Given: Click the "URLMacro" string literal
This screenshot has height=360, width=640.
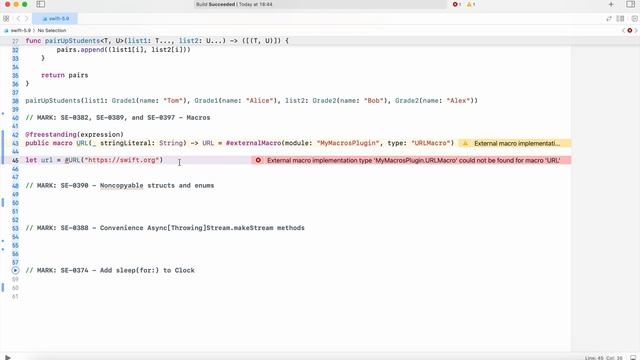Looking at the screenshot, I should click(430, 143).
